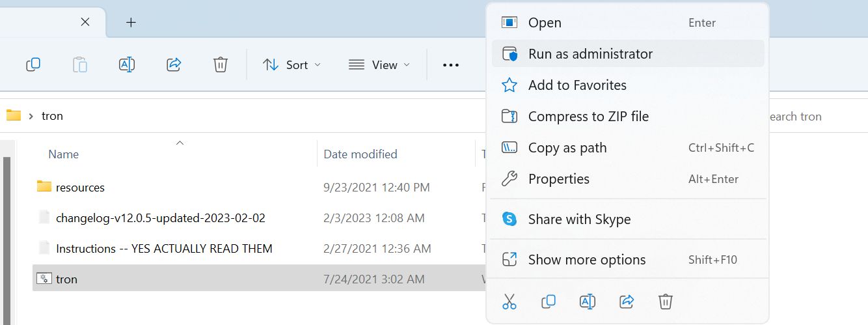This screenshot has width=868, height=325.
Task: Select Copy as path menu entry
Action: click(567, 147)
